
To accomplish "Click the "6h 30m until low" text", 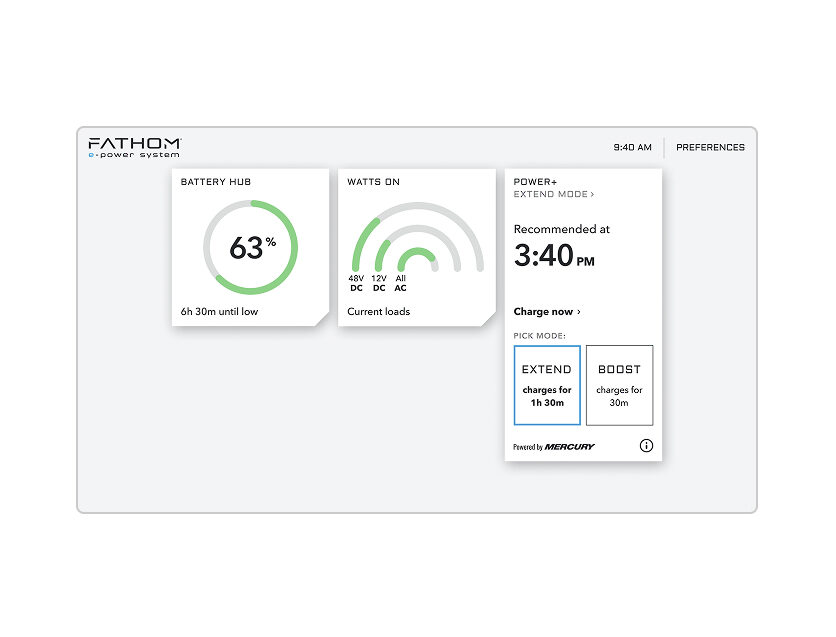I will coord(217,312).
